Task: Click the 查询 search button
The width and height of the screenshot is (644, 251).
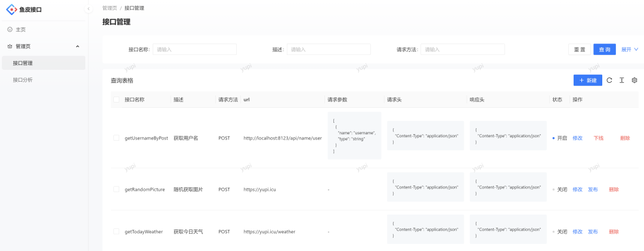Action: pos(604,49)
